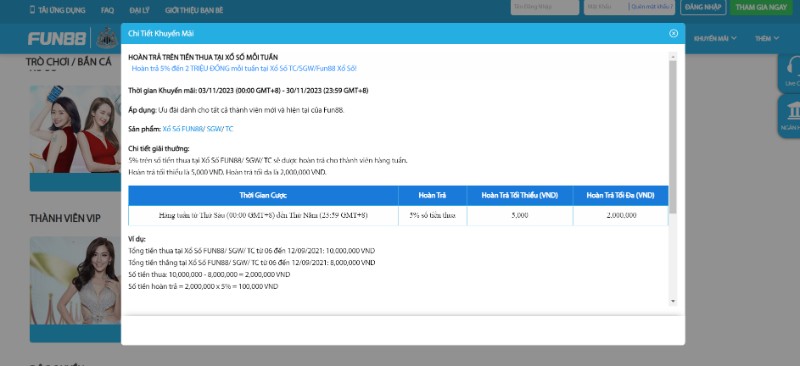Viewport: 800px width, 366px height.
Task: Close the Chi Tiết Khuyến Mãi popup
Action: point(673,33)
